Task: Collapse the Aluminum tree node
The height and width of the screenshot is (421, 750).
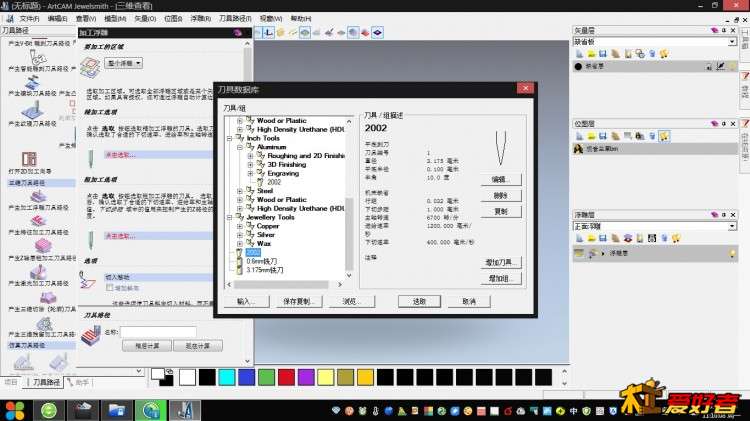Action: (x=240, y=147)
